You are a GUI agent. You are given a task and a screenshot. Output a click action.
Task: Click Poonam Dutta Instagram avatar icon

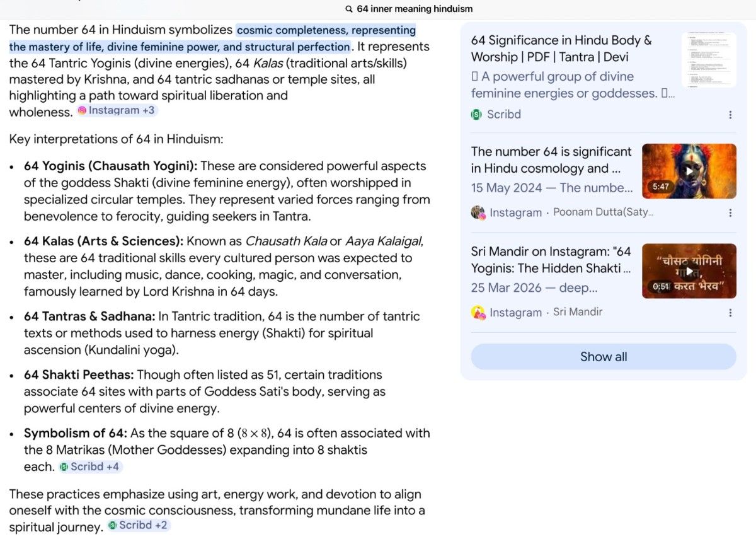point(478,212)
